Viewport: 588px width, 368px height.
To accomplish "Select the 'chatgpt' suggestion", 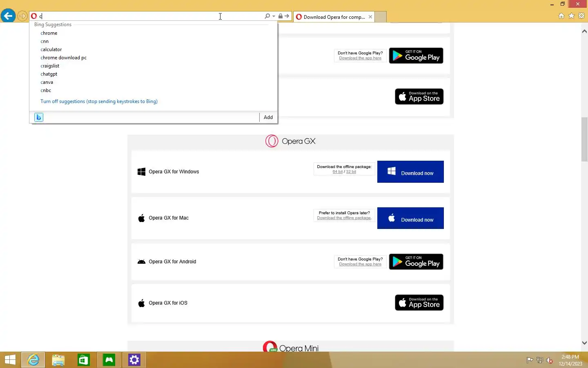I will coord(49,74).
